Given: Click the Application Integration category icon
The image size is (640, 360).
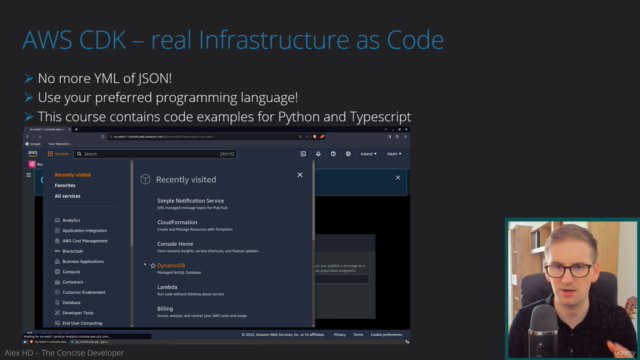Looking at the screenshot, I should click(x=57, y=230).
